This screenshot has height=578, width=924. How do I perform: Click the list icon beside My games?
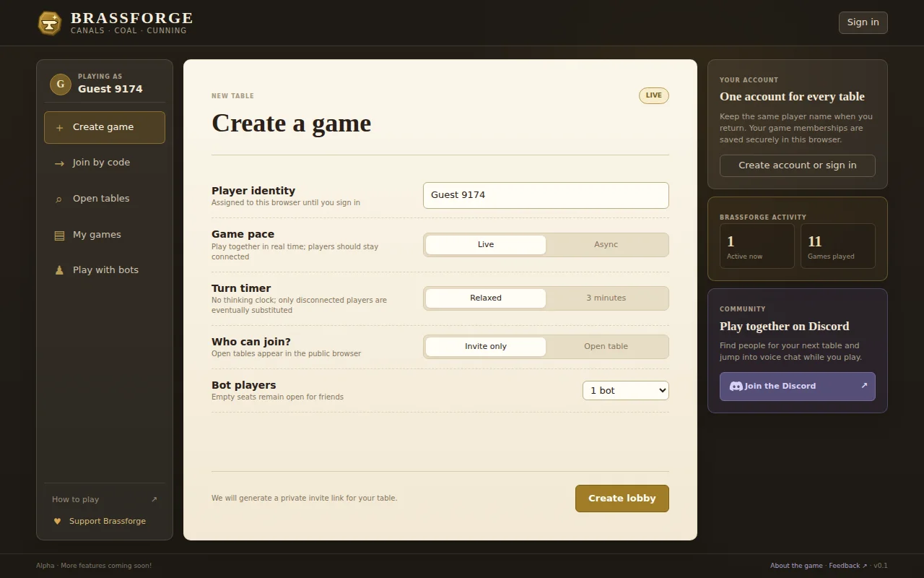coord(59,235)
